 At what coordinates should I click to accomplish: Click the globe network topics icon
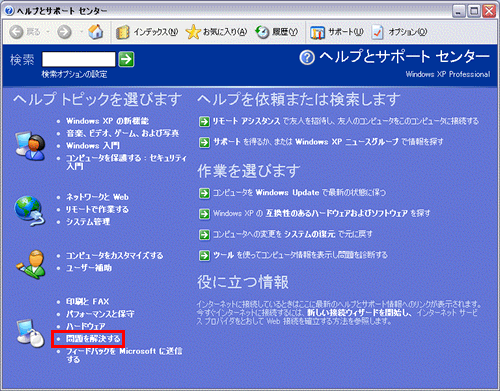[29, 211]
